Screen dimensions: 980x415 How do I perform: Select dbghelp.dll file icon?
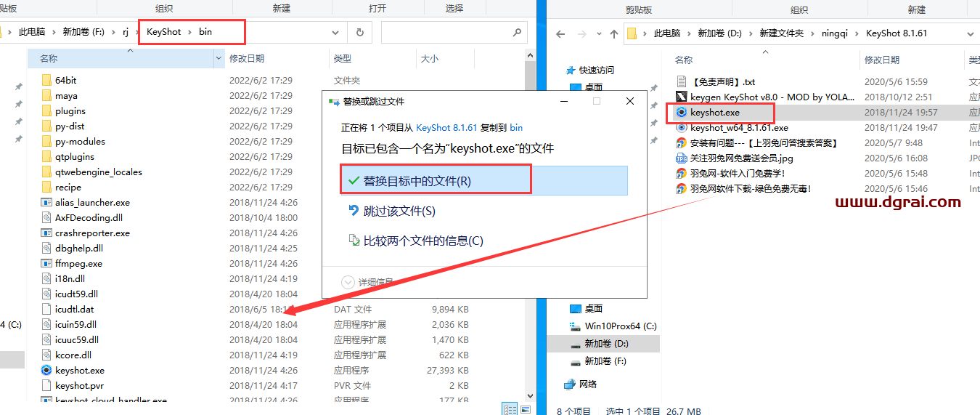click(x=46, y=249)
